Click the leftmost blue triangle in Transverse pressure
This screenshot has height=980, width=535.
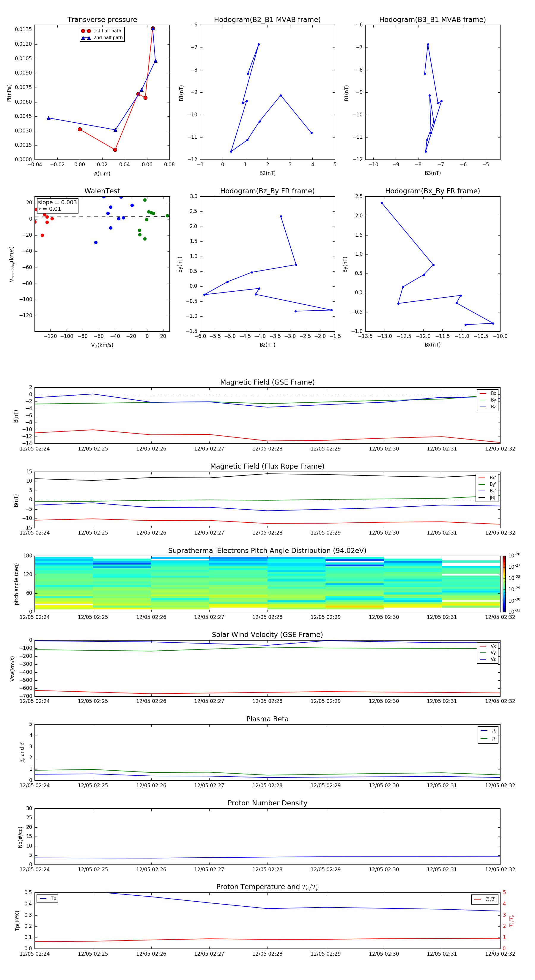pos(48,118)
